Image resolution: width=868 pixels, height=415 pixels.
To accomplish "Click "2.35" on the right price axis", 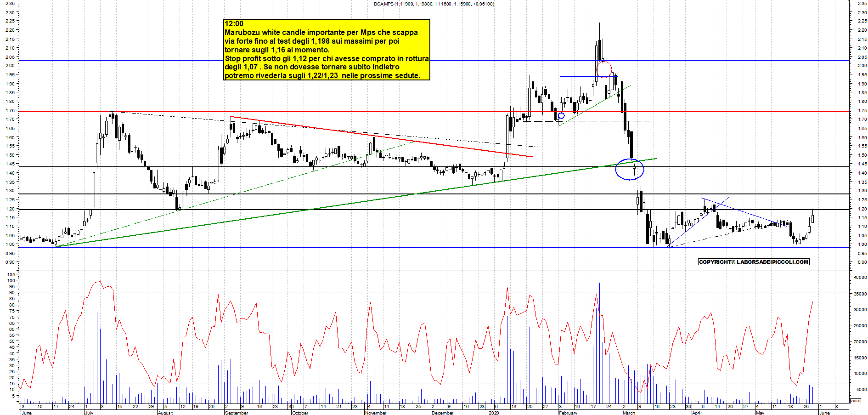I will [862, 3].
